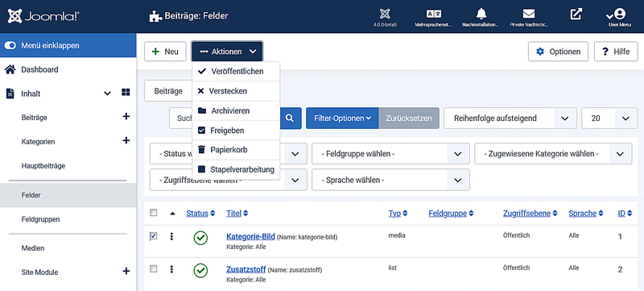The height and width of the screenshot is (291, 644).
Task: Click the Joomla! logo
Action: coord(43,16)
